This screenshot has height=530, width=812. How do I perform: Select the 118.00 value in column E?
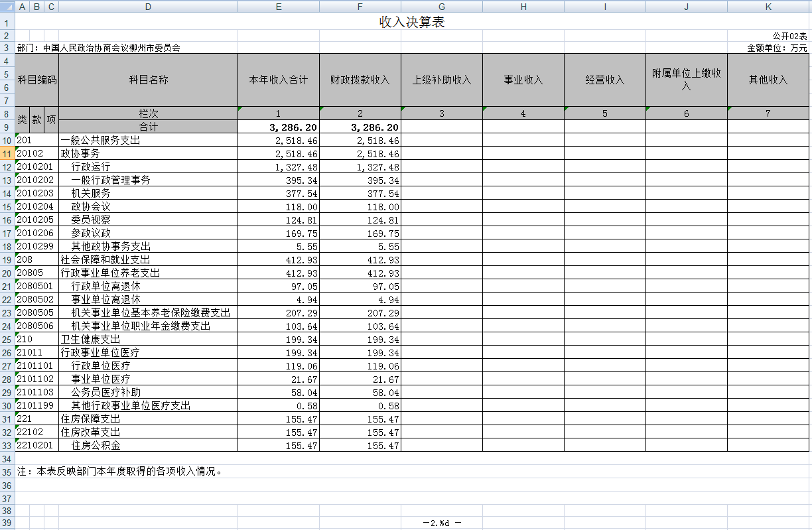click(279, 206)
